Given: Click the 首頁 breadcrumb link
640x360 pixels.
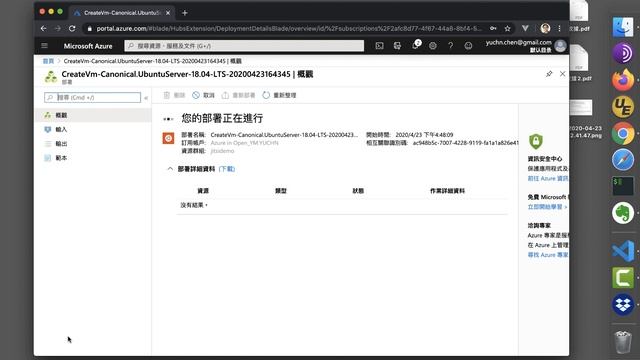Looking at the screenshot, I should [48, 61].
